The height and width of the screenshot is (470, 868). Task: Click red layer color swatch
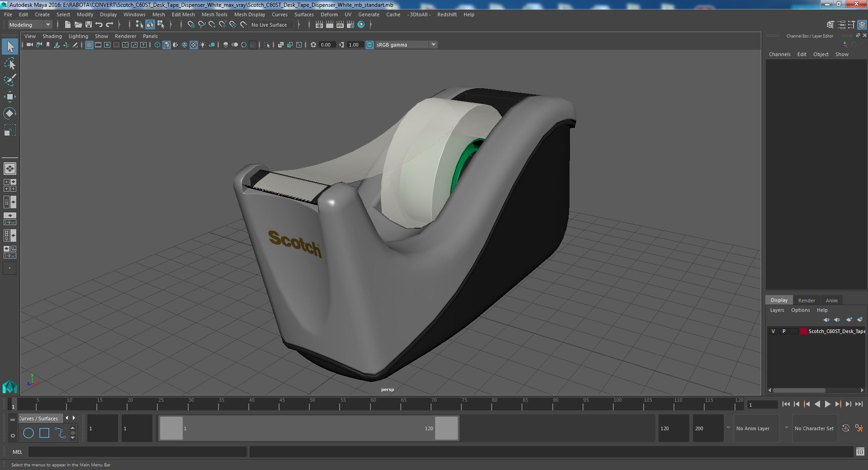804,331
